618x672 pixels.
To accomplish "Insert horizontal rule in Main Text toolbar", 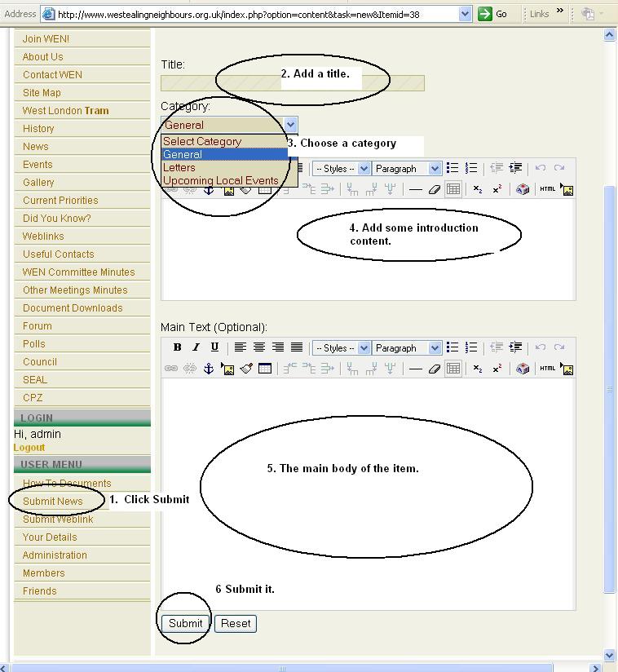I will (x=416, y=368).
